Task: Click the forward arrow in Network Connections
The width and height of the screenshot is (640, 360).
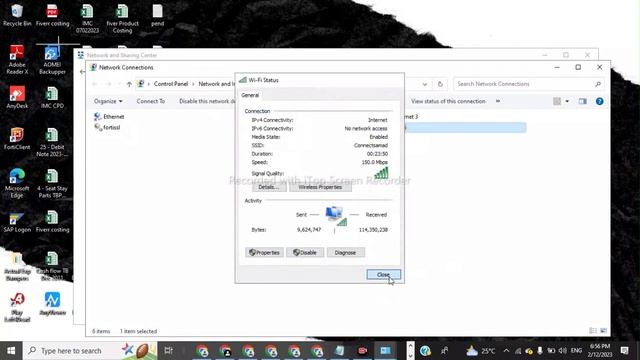Action: [x=109, y=84]
